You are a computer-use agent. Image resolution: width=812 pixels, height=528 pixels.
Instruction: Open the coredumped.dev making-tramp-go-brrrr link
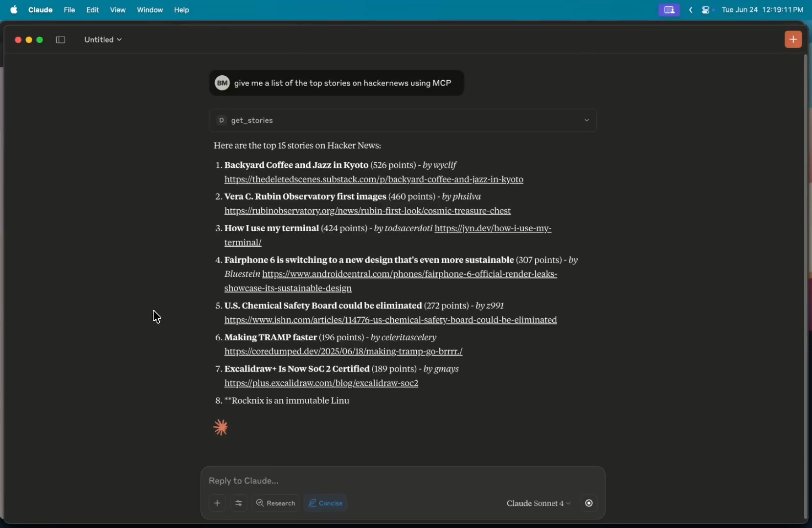pos(343,352)
